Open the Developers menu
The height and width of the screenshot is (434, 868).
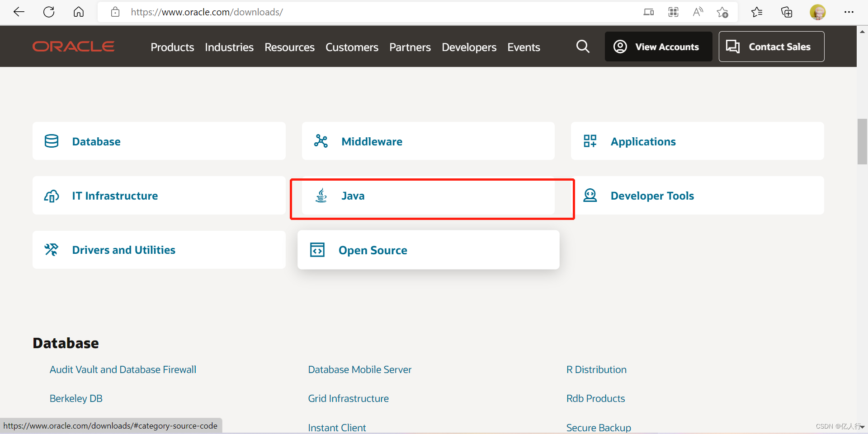[469, 47]
